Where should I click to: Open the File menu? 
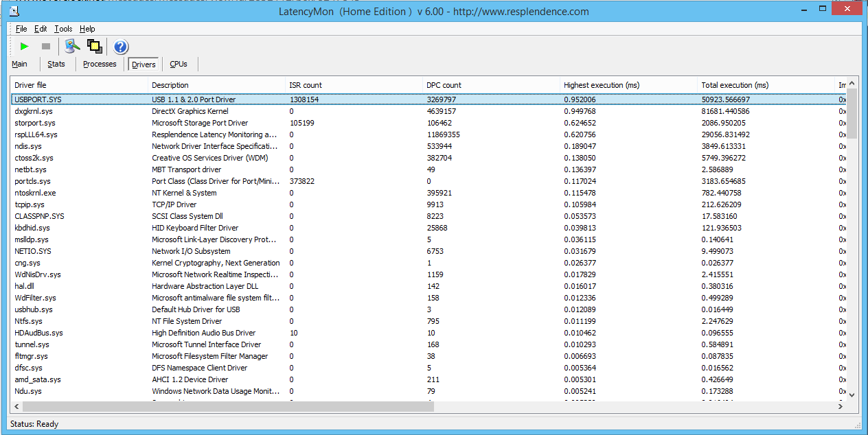coord(21,29)
